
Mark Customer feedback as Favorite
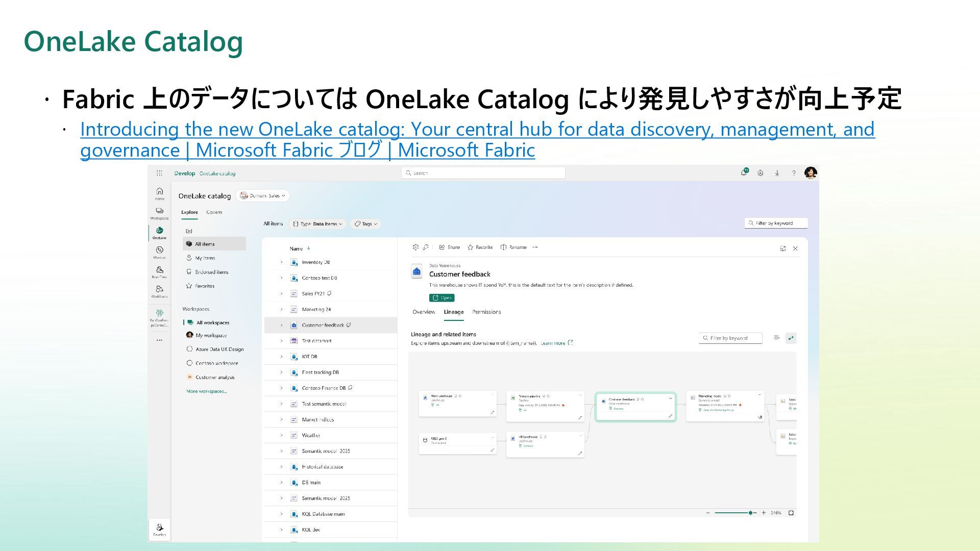(x=480, y=247)
